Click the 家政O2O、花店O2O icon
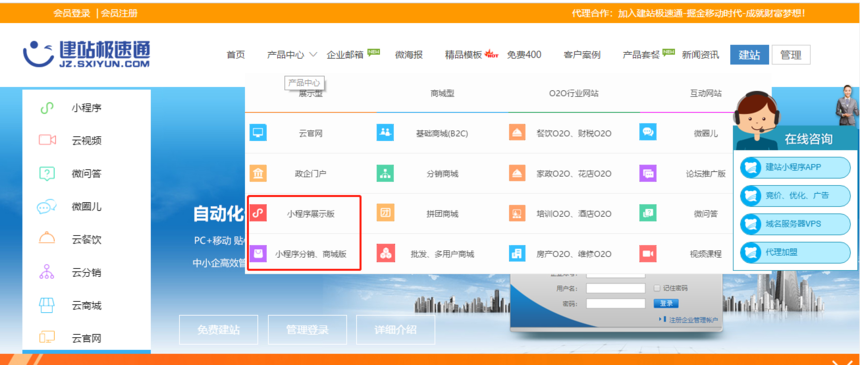The width and height of the screenshot is (860, 365). click(x=517, y=173)
